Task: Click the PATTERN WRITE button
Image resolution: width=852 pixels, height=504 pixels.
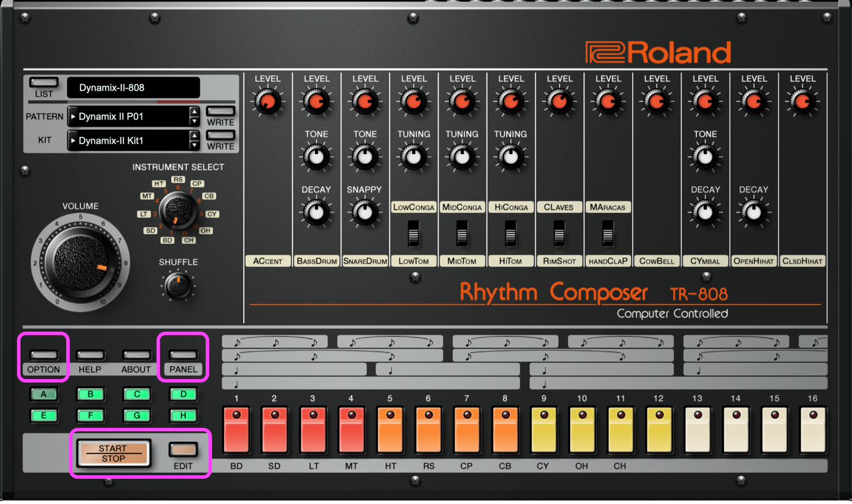Action: coord(220,111)
